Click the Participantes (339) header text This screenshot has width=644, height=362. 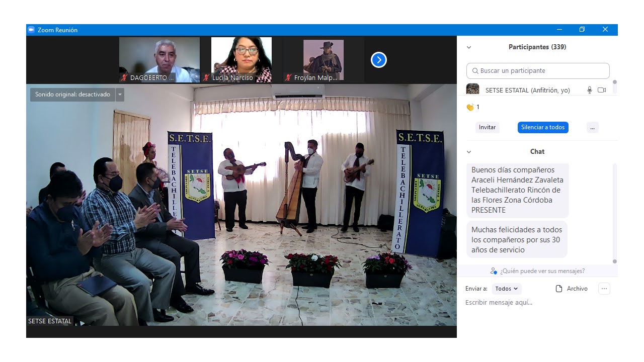pos(537,47)
